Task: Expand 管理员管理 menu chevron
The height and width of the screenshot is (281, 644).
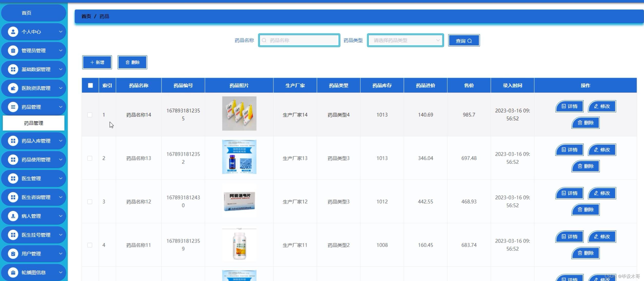Action: (x=61, y=51)
